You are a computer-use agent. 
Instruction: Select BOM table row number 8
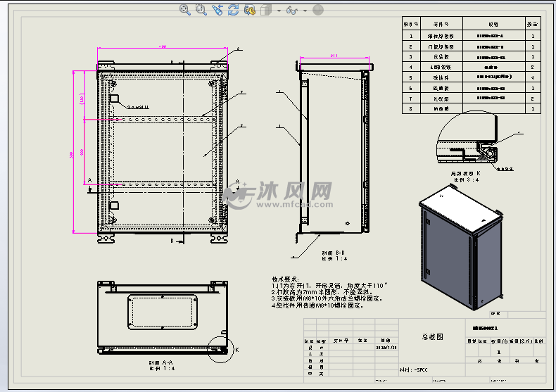click(x=472, y=108)
